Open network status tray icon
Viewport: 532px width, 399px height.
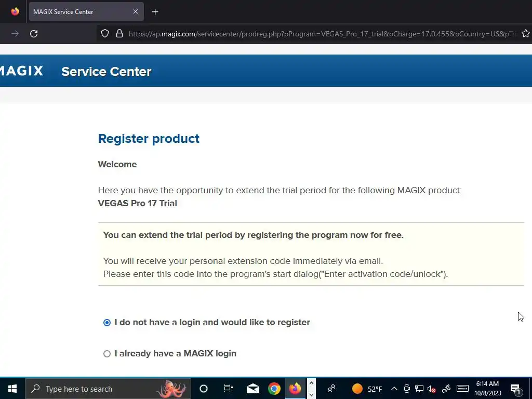click(419, 389)
